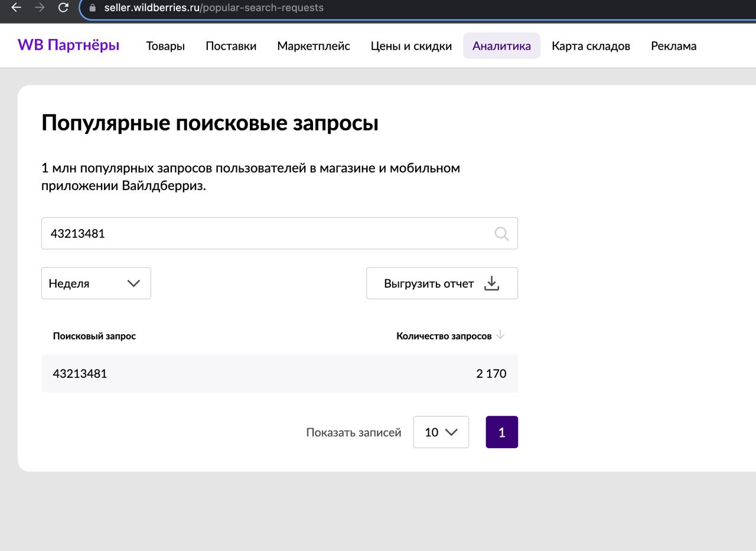Click the browser address bar URL
This screenshot has width=756, height=551.
coord(214,8)
